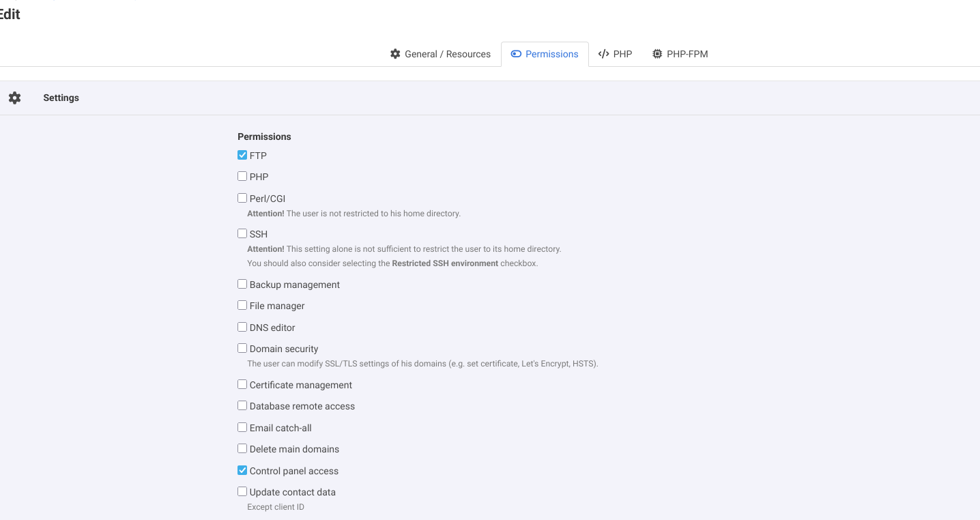Screen dimensions: 980x520
Task: Enable Certificate management permission
Action: (x=242, y=384)
